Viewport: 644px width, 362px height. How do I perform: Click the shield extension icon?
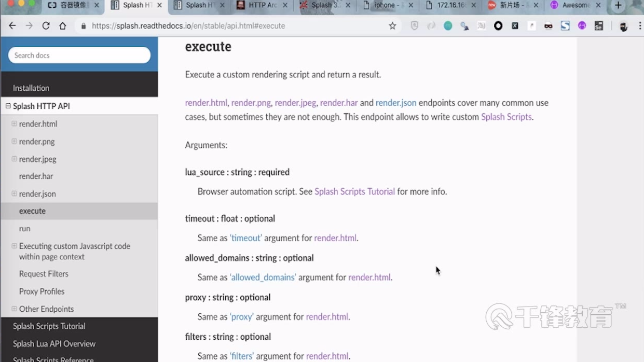coord(414,25)
